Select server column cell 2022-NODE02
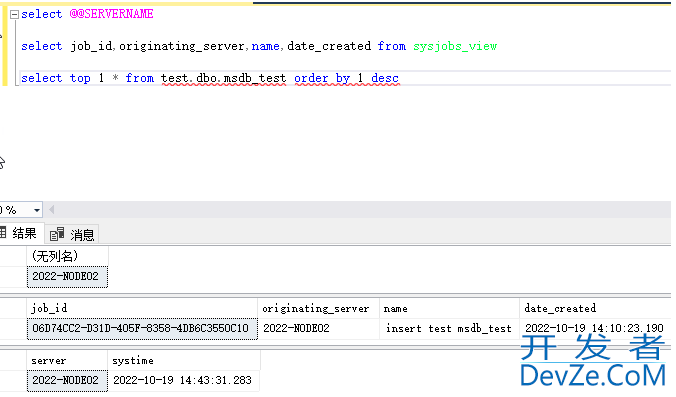 67,381
